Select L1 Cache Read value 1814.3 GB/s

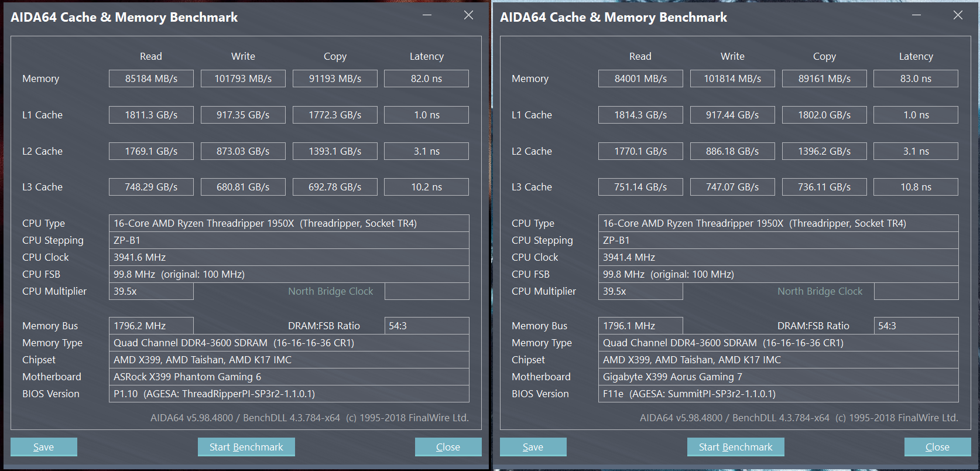(x=640, y=115)
